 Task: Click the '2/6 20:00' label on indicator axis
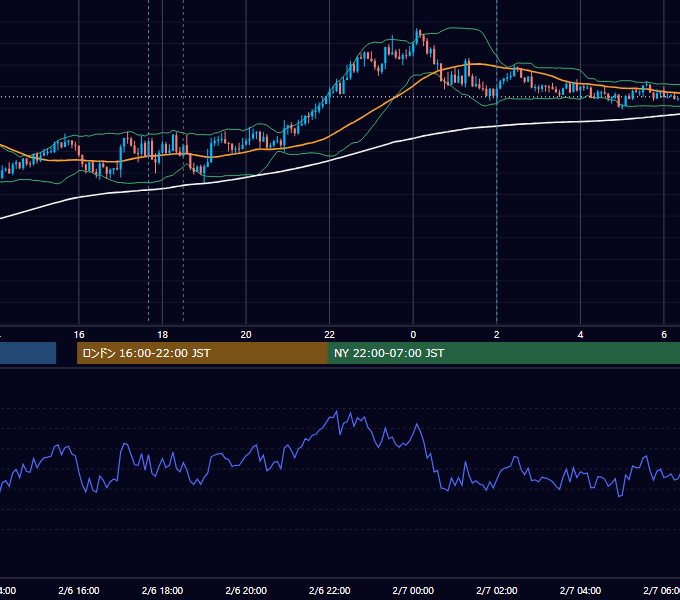(x=246, y=590)
